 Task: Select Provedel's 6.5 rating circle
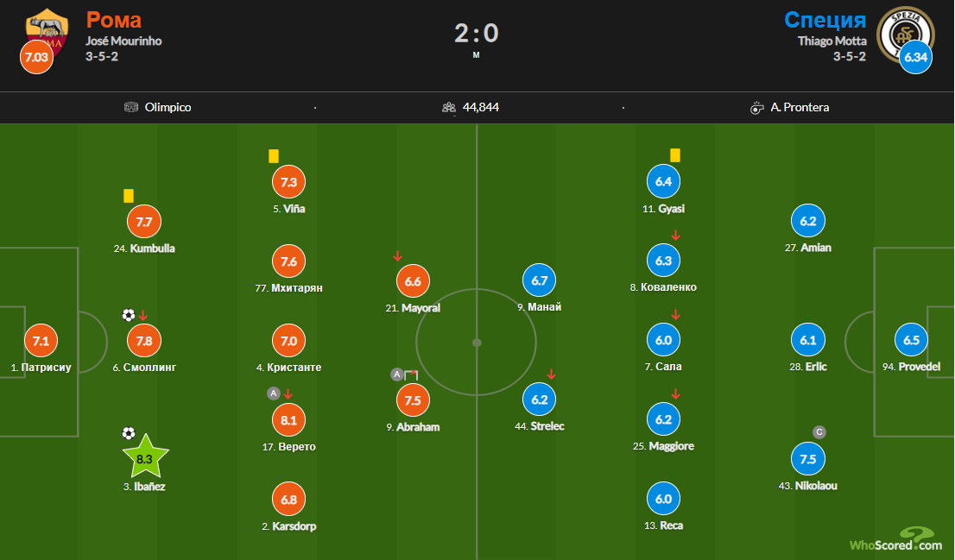pos(911,340)
